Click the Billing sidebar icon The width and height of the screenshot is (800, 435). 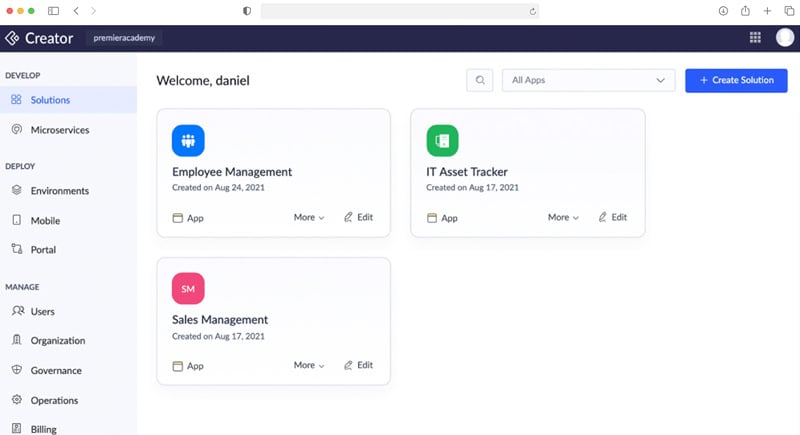coord(17,428)
